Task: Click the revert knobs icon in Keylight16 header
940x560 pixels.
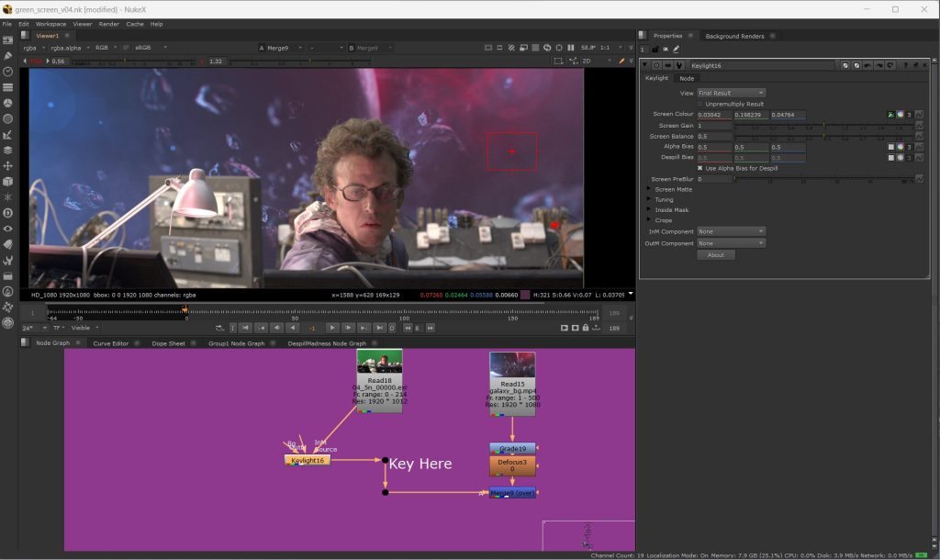Action: pyautogui.click(x=890, y=65)
